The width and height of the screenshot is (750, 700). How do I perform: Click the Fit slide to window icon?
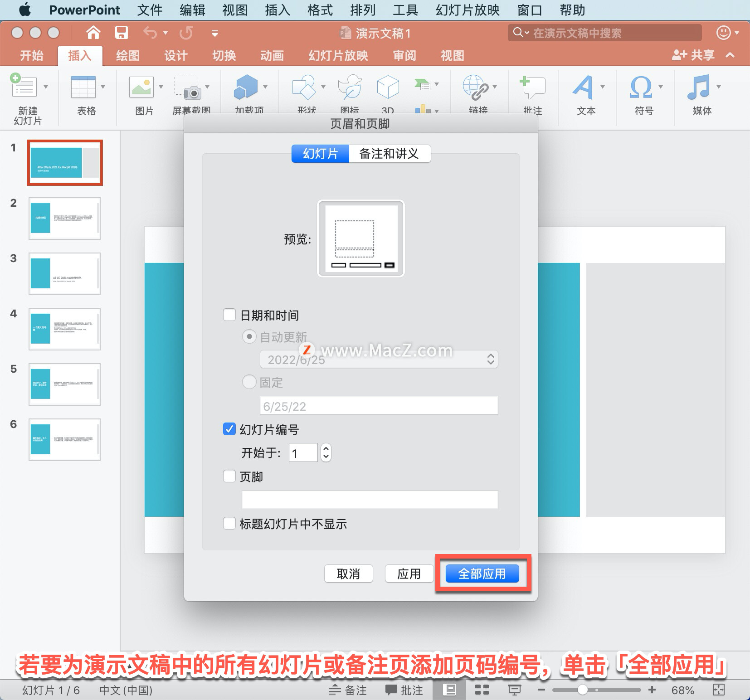(719, 690)
